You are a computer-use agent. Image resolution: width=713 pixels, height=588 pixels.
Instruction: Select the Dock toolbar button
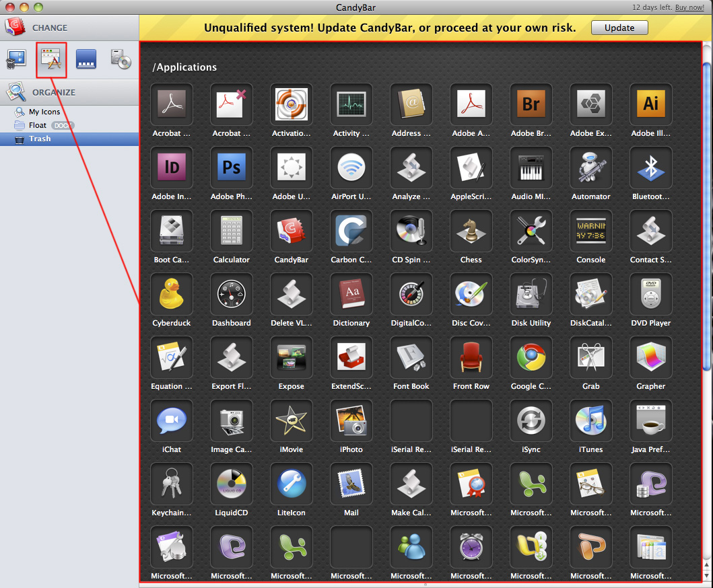(86, 59)
